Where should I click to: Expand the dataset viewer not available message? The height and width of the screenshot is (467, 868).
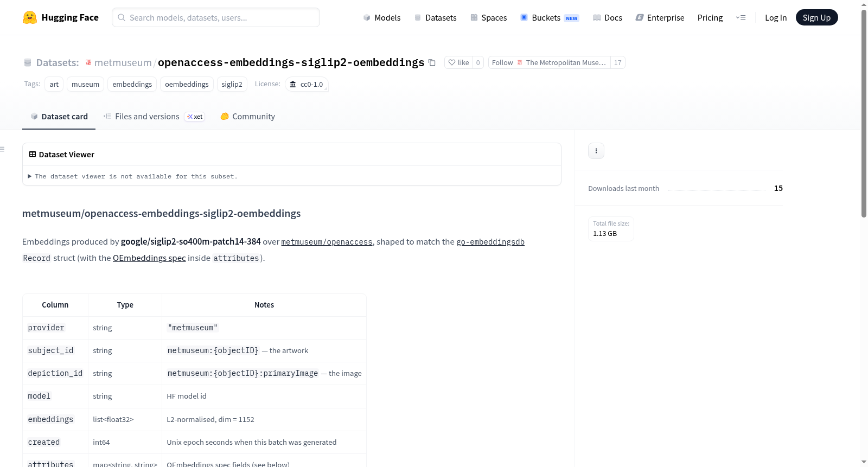[133, 176]
